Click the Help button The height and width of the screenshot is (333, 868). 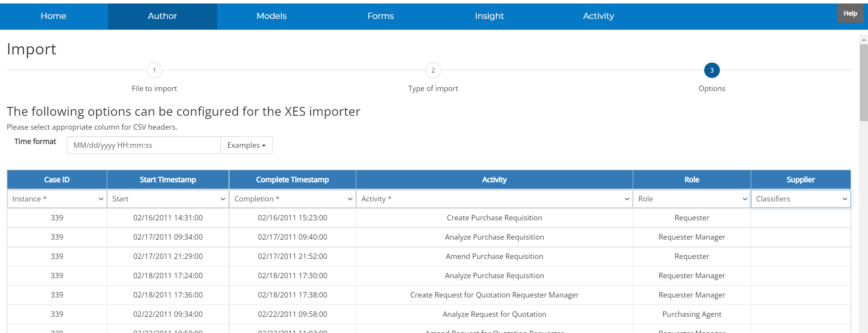850,14
